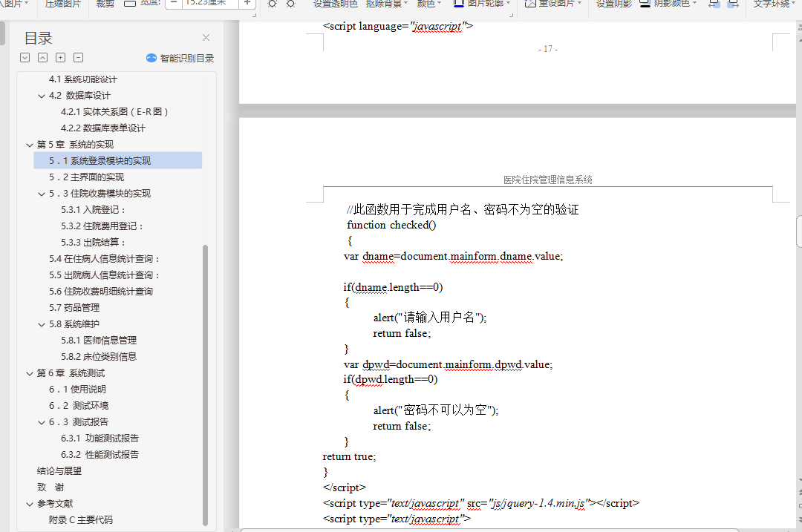
Task: Click 设置阴影 set shadow
Action: (x=614, y=4)
